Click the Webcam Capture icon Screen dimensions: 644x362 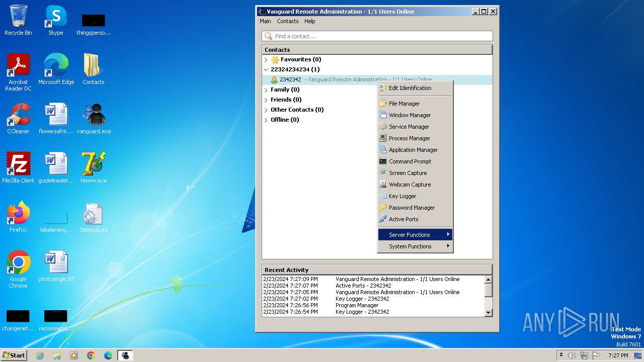tap(383, 185)
